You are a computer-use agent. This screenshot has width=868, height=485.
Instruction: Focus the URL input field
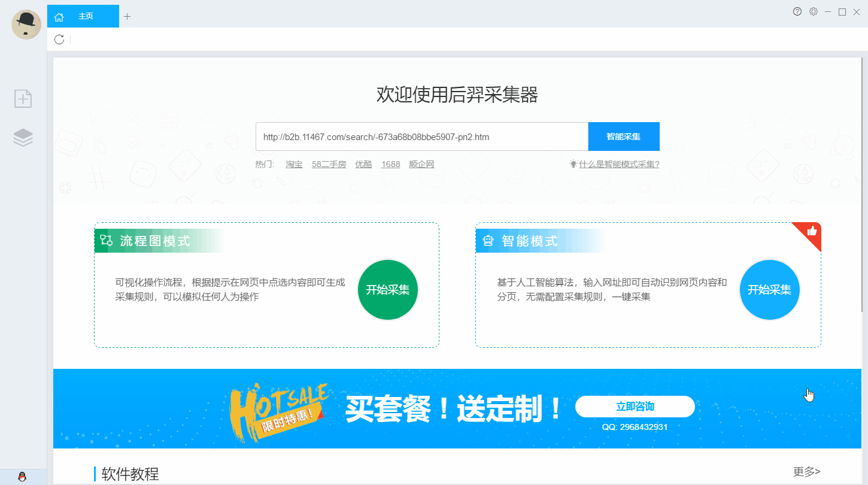(422, 137)
